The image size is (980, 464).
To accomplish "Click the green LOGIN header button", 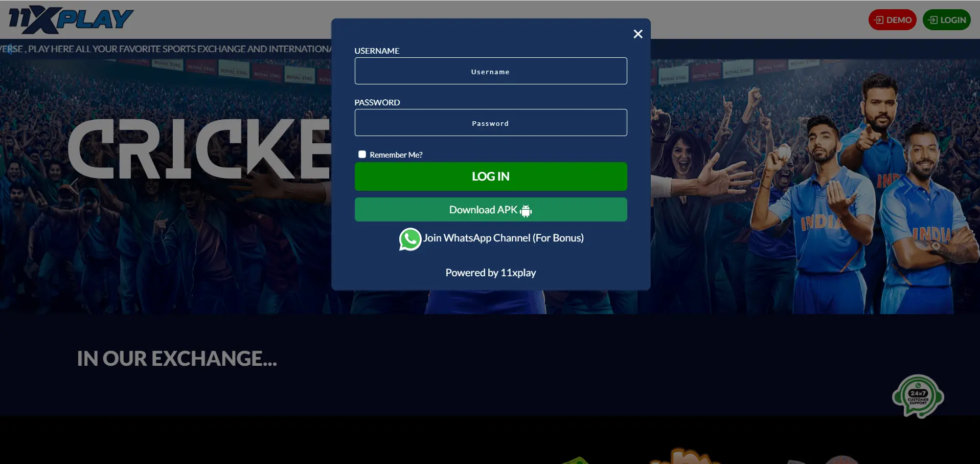I will click(x=946, y=20).
